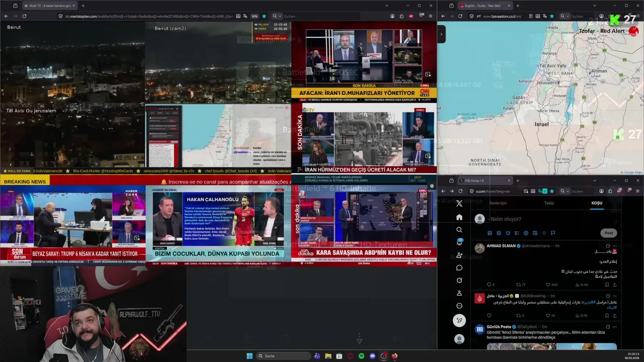644x362 pixels.
Task: Expand Tzofar side panel chevron
Action: click(441, 34)
